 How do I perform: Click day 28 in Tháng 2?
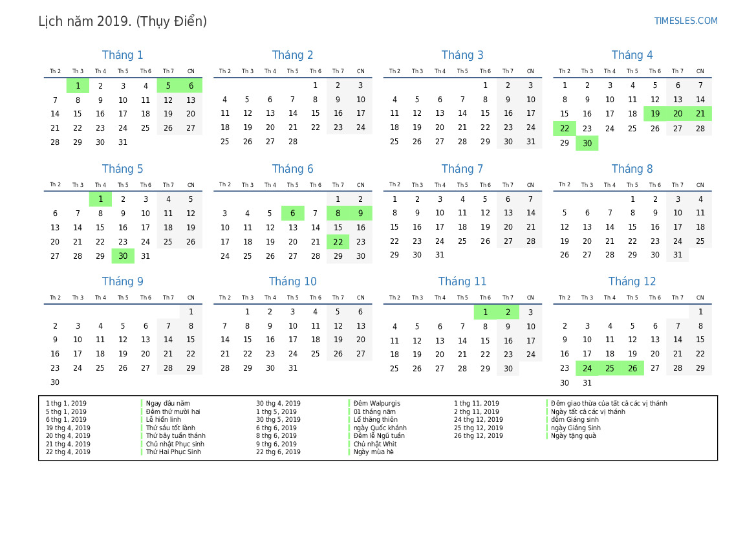pyautogui.click(x=292, y=142)
